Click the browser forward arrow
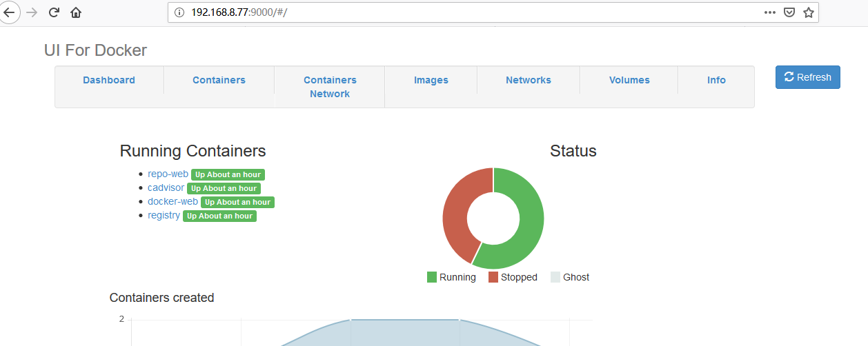The height and width of the screenshot is (346, 868). tap(32, 12)
